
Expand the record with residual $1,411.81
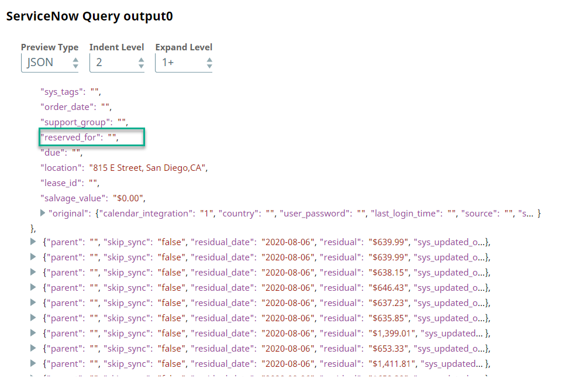33,363
